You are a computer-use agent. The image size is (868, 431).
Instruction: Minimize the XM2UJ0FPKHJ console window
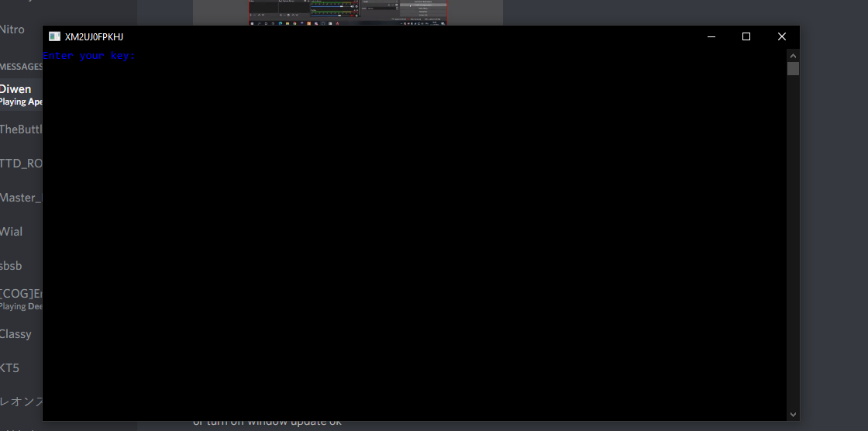coord(711,36)
